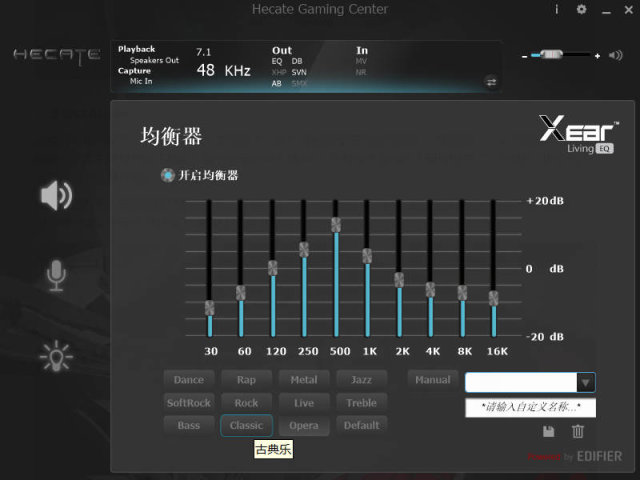Viewport: 640px width, 480px height.
Task: Click the Manual EQ button
Action: [x=433, y=380]
